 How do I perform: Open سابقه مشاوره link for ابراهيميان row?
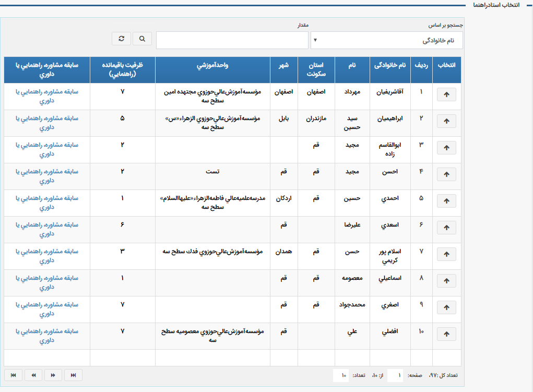click(47, 123)
